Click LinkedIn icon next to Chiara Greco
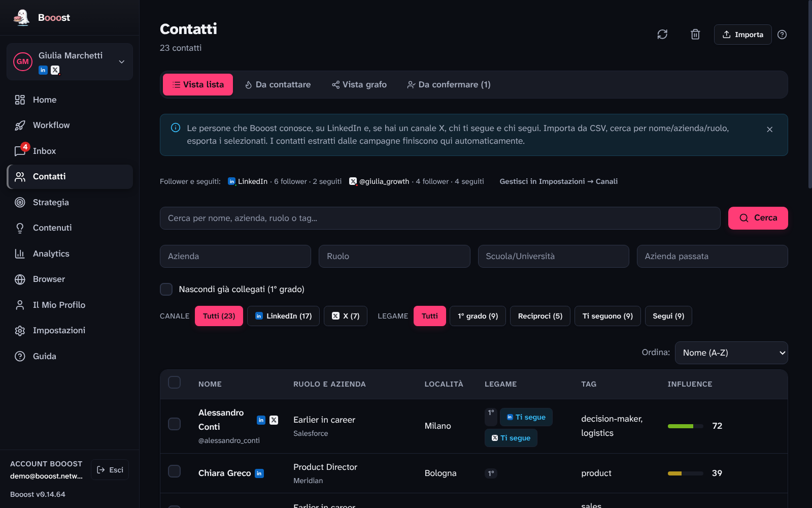The height and width of the screenshot is (508, 812). pyautogui.click(x=259, y=473)
